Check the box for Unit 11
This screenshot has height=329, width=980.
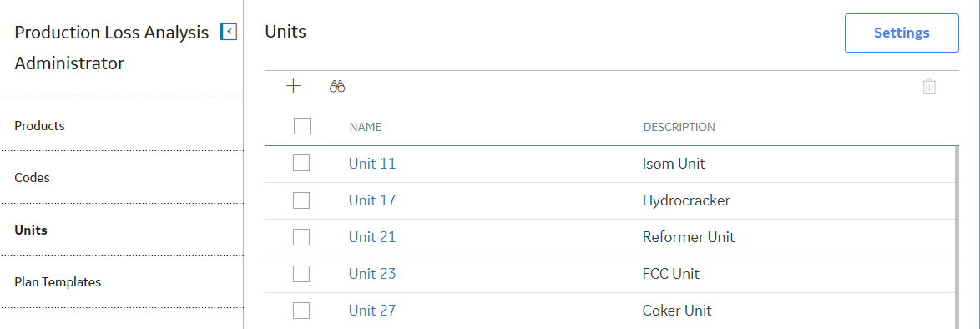tap(302, 164)
